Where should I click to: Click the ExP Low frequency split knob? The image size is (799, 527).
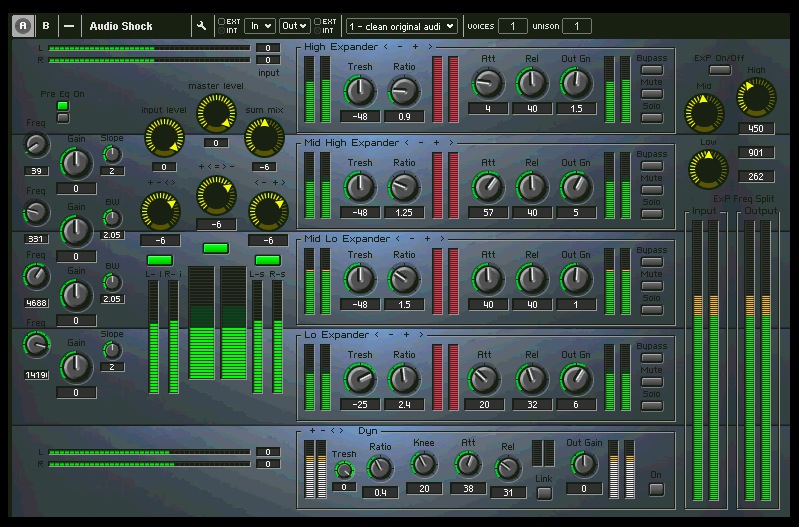(x=708, y=169)
